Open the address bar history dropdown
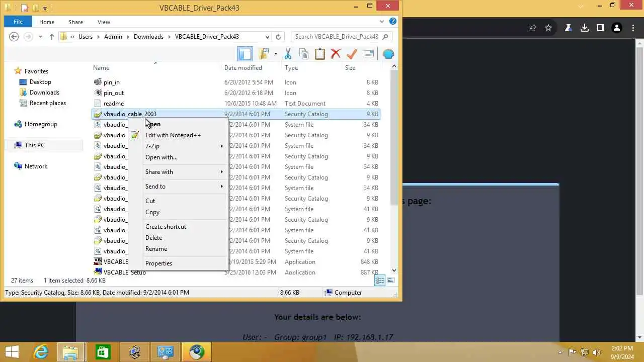Screen dimensions: 644x362 click(267, 37)
